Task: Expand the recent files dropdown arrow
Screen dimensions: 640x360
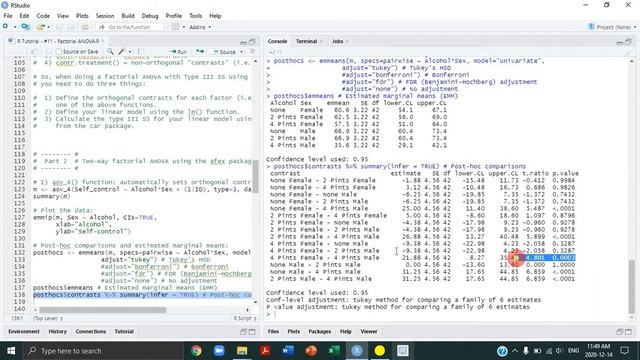Action: pos(48,27)
